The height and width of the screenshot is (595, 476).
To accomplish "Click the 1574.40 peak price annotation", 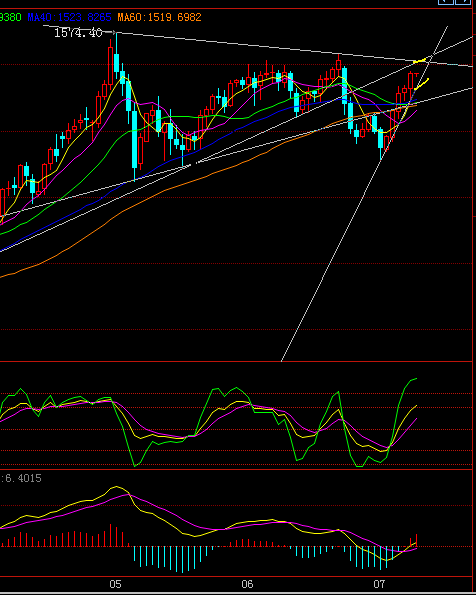I will click(x=78, y=33).
